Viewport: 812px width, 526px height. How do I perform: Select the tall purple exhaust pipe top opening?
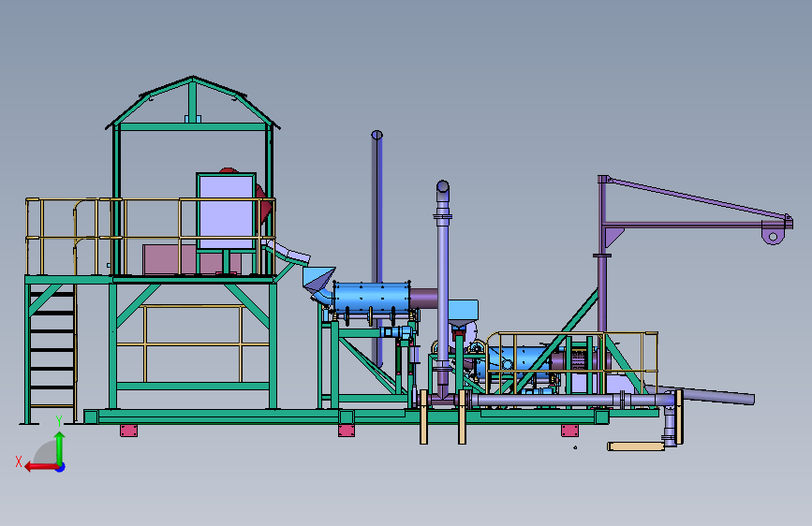click(377, 135)
